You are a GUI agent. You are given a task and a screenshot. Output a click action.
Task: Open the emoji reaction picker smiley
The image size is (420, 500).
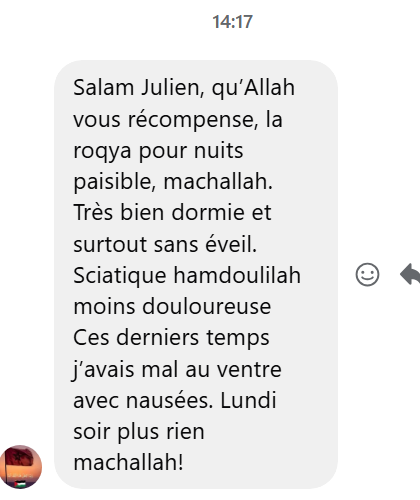pos(367,275)
